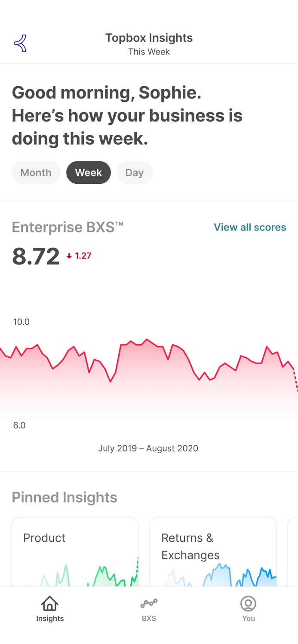
Task: Select the Insights home icon
Action: point(49,603)
